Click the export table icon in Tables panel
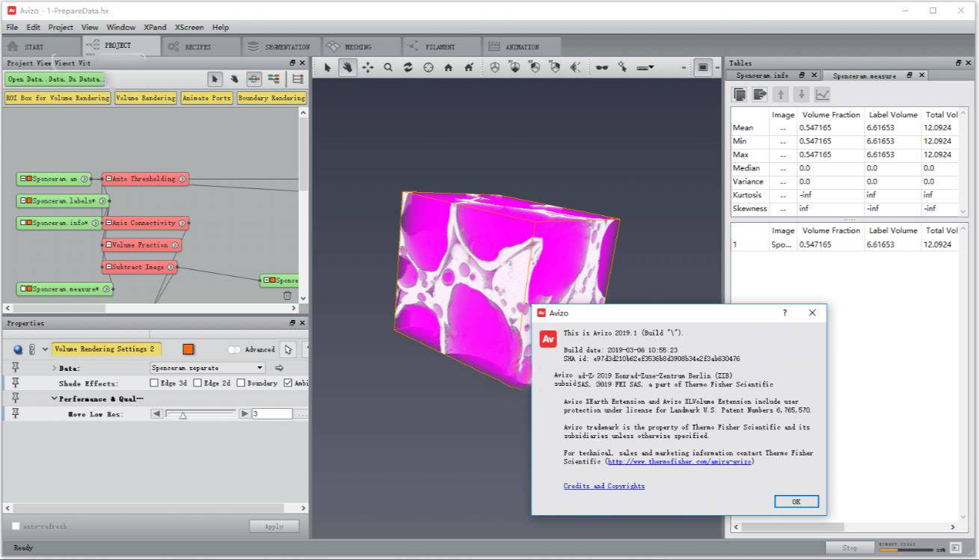The image size is (979, 560). pos(760,94)
